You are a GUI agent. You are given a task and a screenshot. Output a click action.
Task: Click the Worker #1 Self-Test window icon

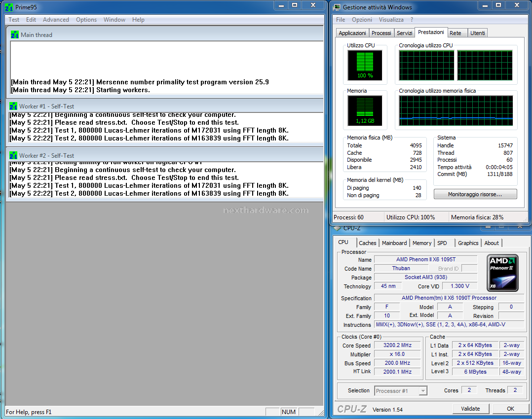click(13, 106)
